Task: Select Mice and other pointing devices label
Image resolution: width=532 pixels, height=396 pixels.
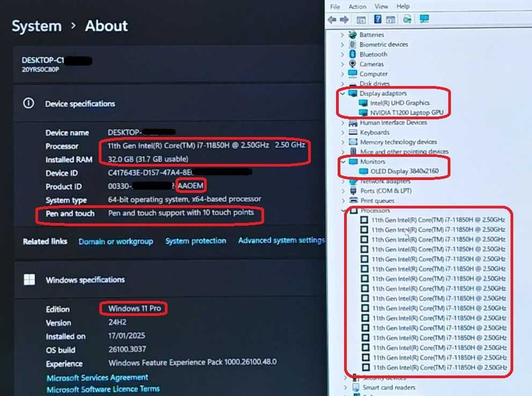Action: [x=404, y=152]
